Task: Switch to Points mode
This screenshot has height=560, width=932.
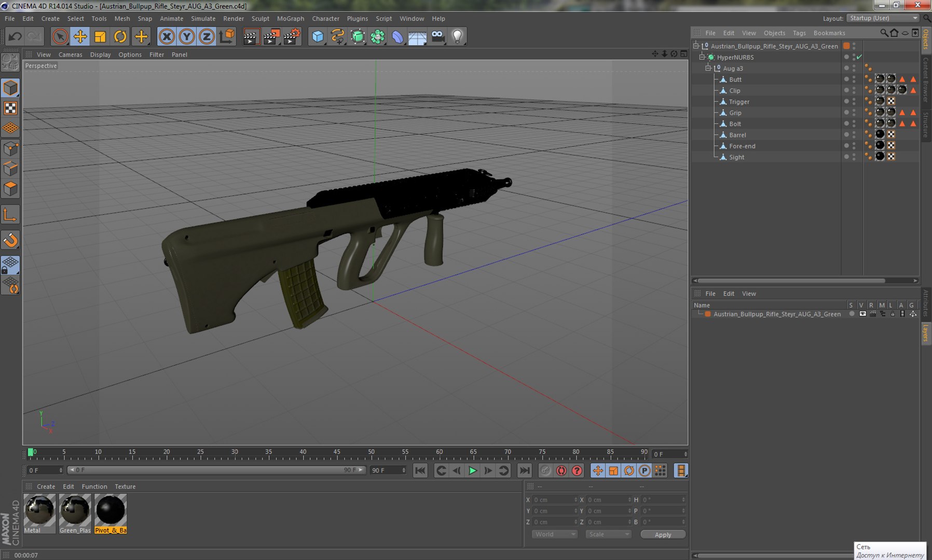Action: click(x=10, y=149)
